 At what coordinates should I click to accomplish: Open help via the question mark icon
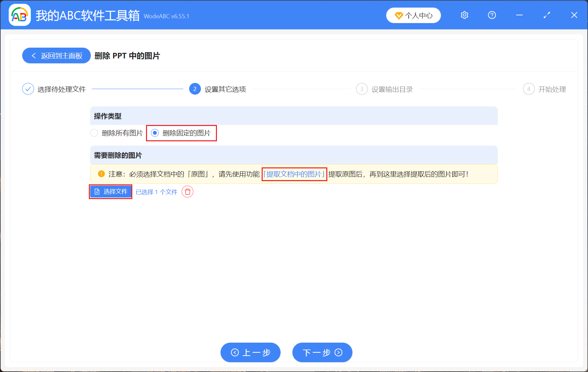(x=492, y=15)
